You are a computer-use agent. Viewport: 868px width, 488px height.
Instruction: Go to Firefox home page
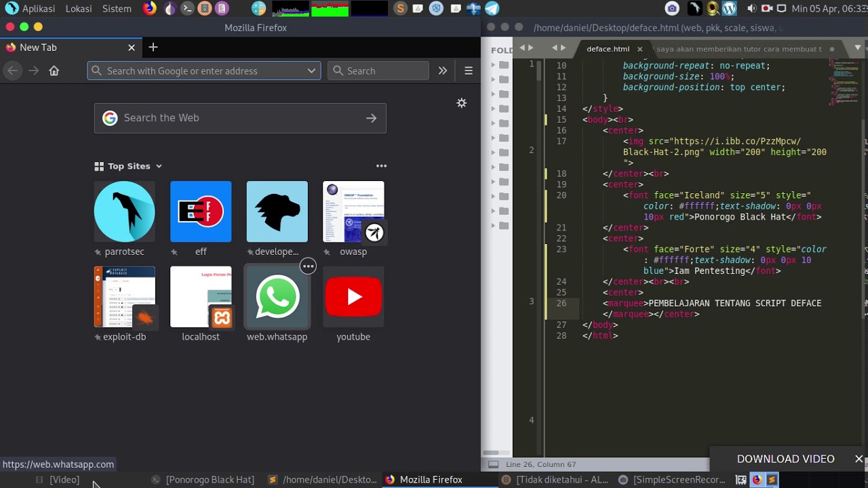(54, 70)
